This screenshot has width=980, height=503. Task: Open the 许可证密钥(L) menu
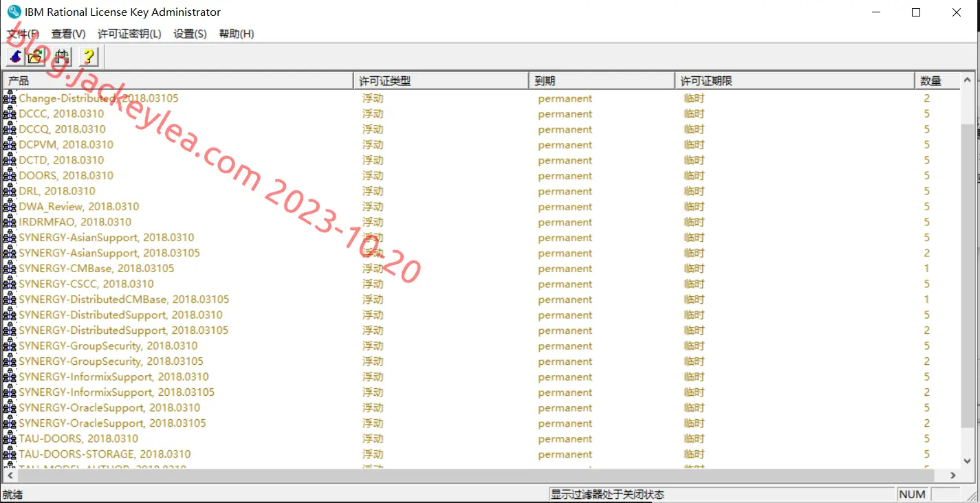pos(129,34)
